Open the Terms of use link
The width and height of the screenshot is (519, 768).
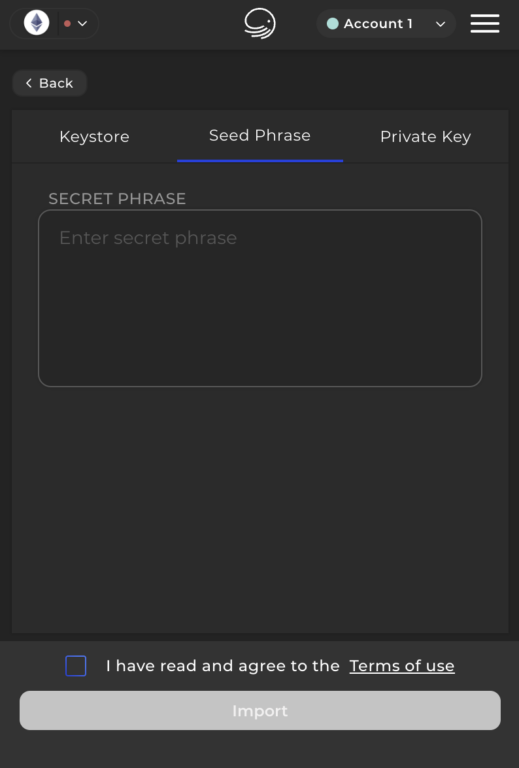pos(402,666)
